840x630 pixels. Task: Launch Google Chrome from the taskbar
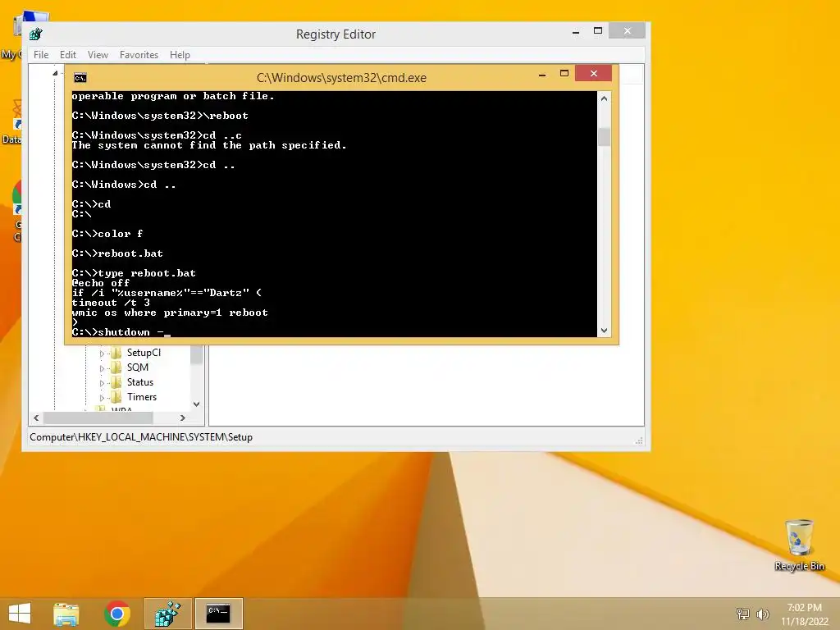117,614
